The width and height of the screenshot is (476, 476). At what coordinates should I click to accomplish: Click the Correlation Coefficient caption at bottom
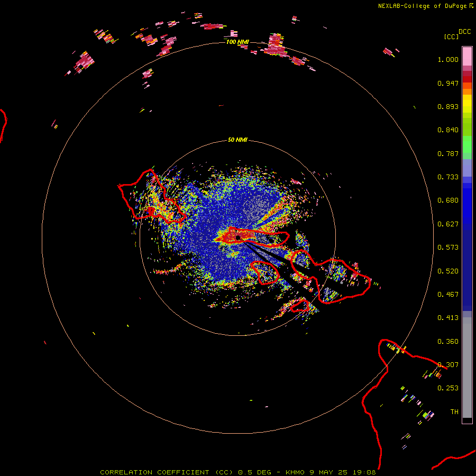238,472
